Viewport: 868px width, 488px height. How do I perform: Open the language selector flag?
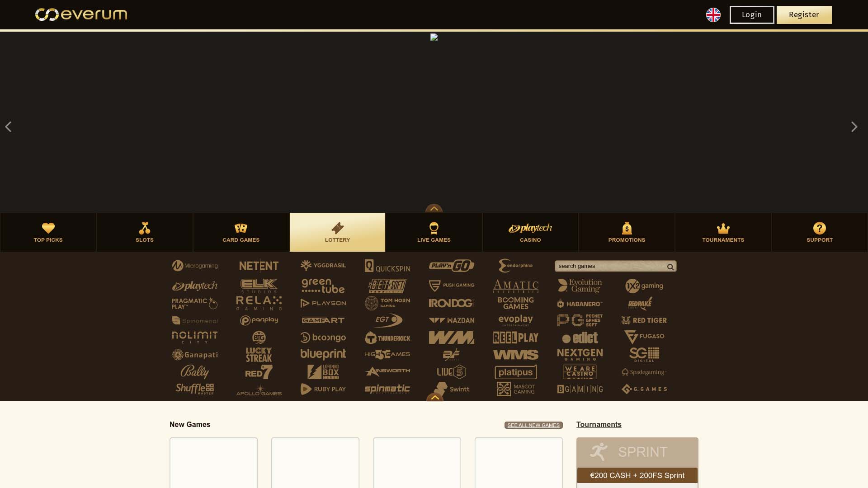[x=713, y=14]
